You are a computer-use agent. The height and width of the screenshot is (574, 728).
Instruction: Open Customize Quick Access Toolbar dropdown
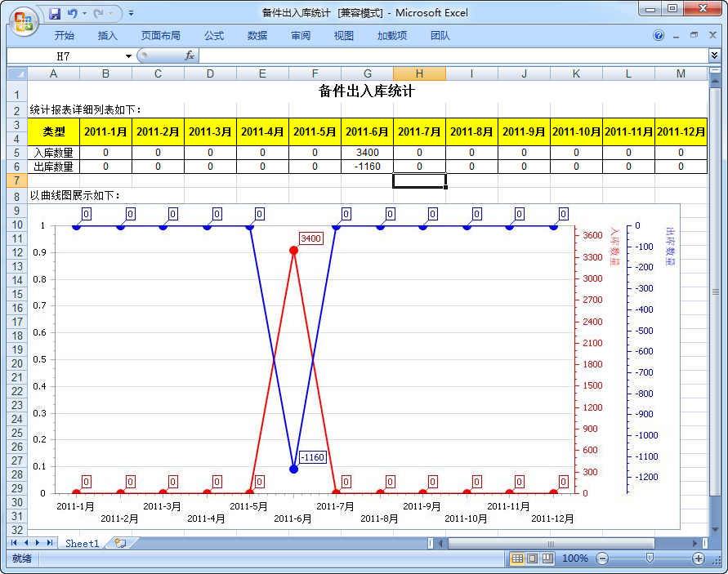click(132, 13)
